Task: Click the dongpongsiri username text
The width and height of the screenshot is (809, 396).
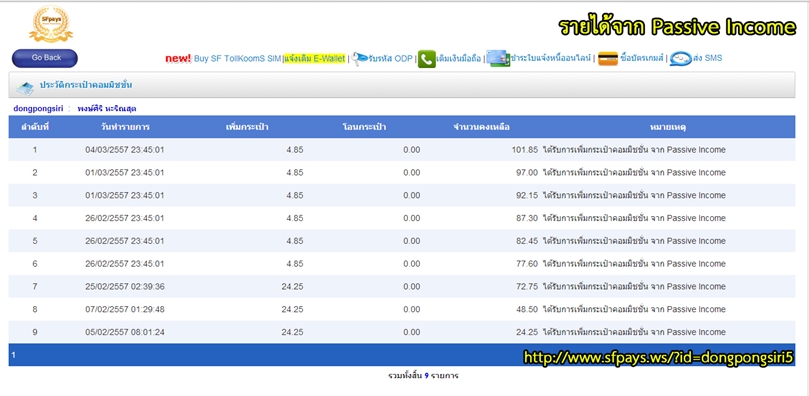Action: point(38,109)
